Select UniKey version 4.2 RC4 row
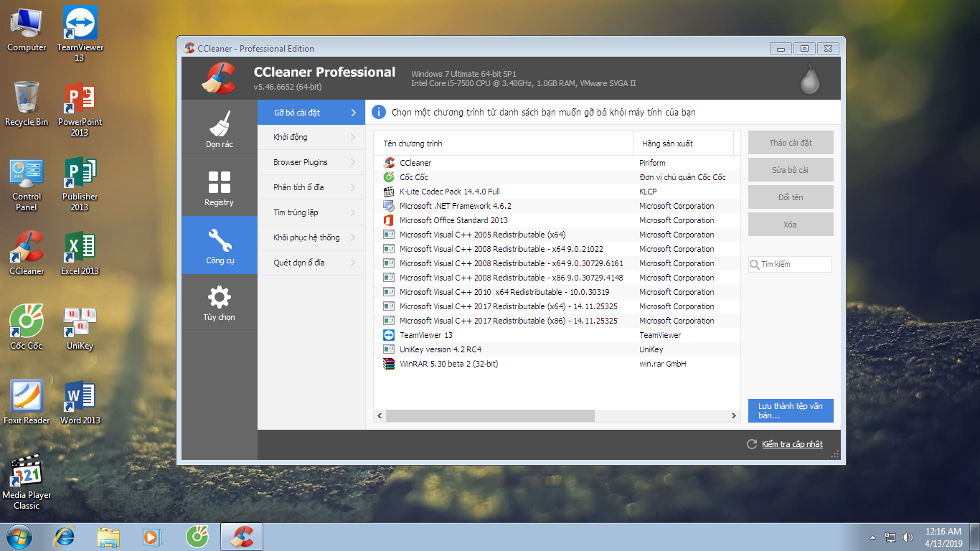Viewport: 980px width, 551px height. 557,349
